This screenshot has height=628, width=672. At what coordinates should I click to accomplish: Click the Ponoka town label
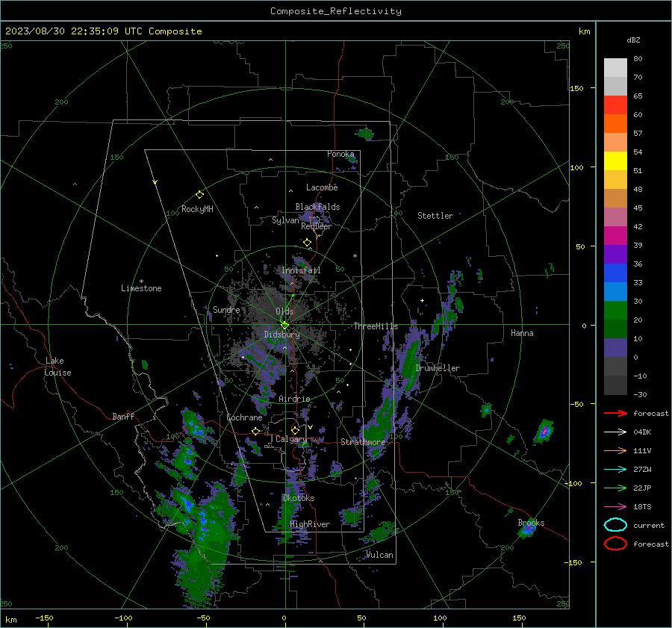pos(340,154)
